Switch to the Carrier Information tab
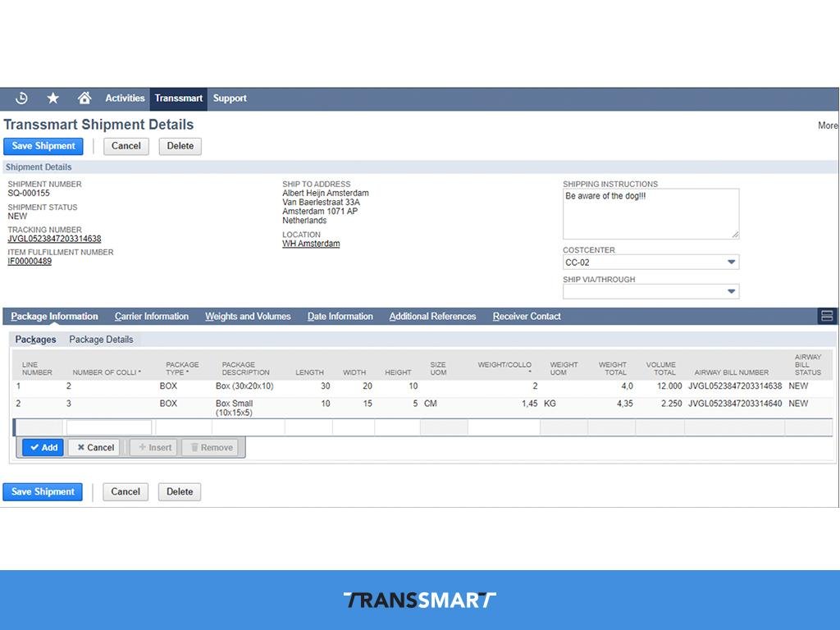840x630 pixels. click(152, 317)
